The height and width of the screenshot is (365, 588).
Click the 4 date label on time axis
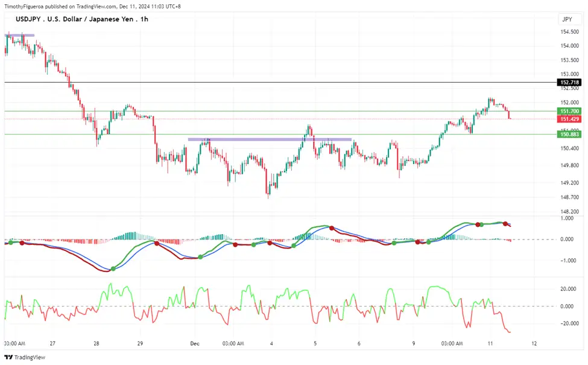tap(271, 343)
